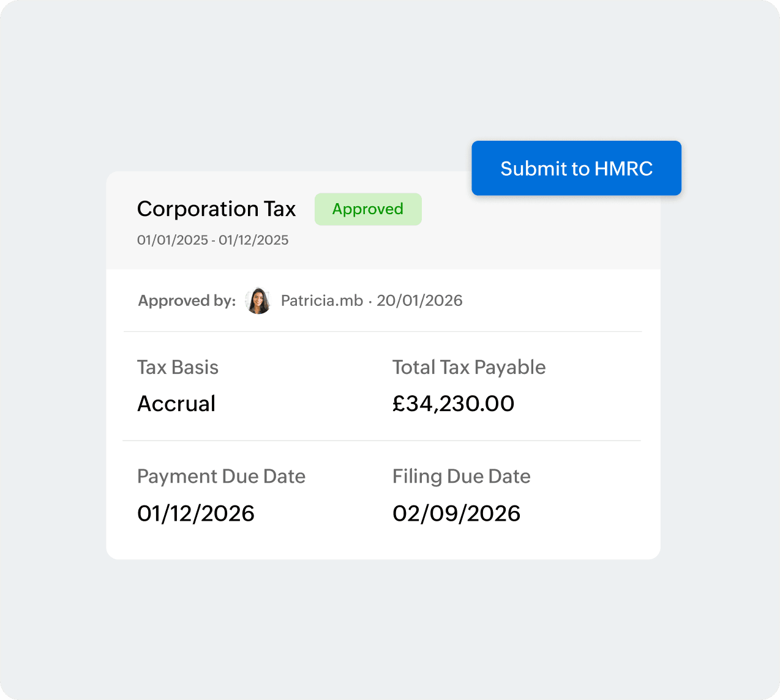Click the Submit to HMRC button

576,168
